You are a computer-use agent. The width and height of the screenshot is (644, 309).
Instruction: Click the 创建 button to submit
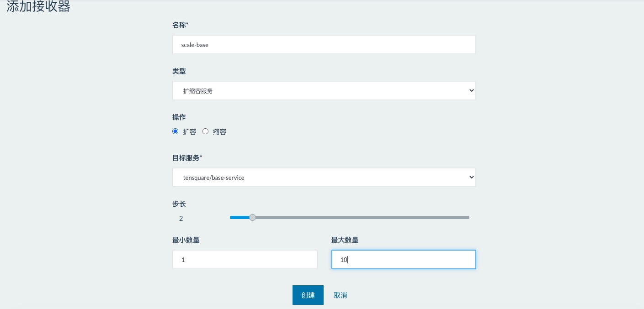(308, 295)
